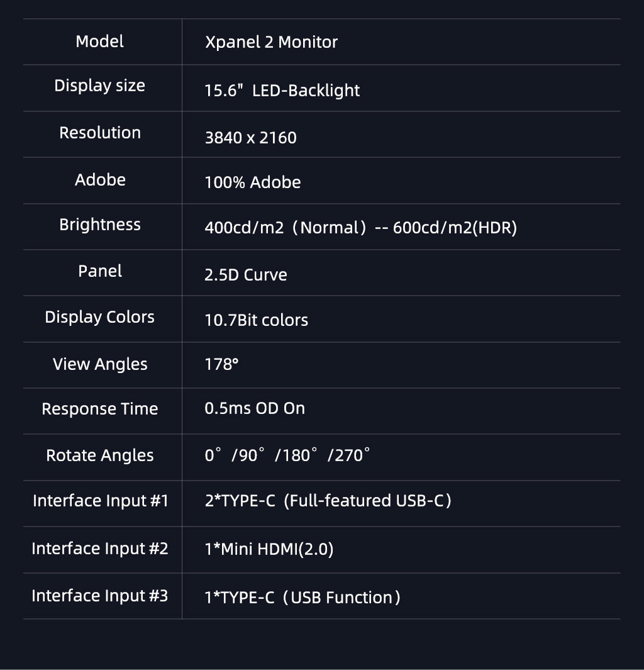This screenshot has width=644, height=670.
Task: Select the 10.7Bit colors value
Action: coord(256,320)
